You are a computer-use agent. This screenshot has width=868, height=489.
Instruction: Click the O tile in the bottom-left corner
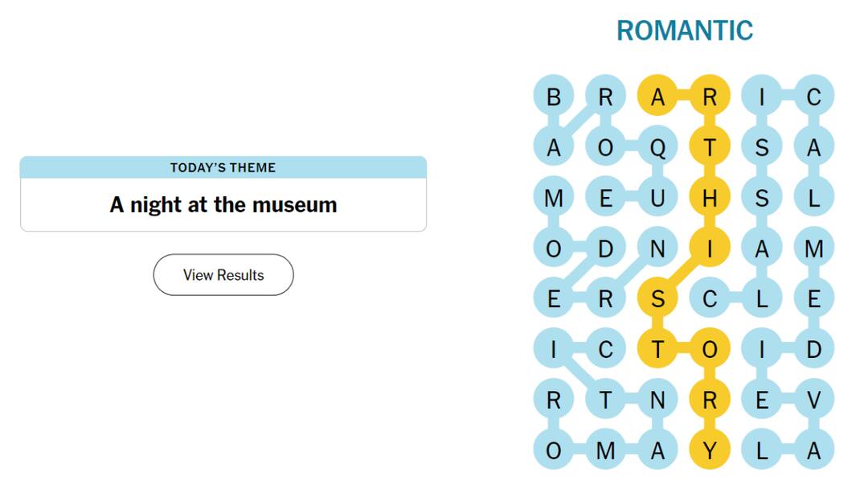[x=553, y=449]
